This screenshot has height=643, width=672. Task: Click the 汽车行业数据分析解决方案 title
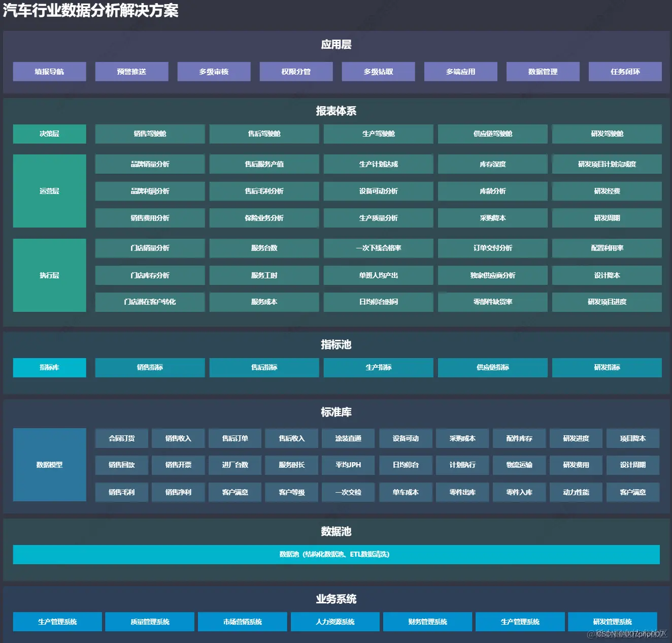[91, 10]
